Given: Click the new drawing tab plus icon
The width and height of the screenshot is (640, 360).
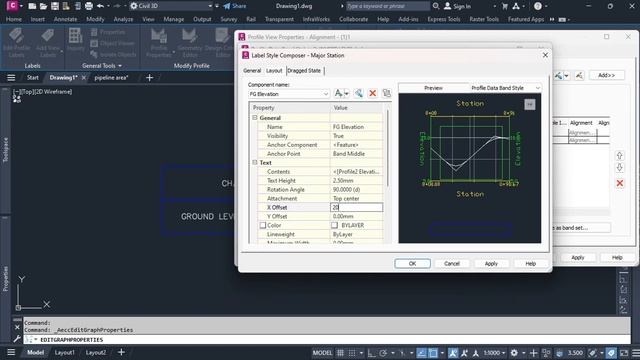Looking at the screenshot, I should [149, 78].
